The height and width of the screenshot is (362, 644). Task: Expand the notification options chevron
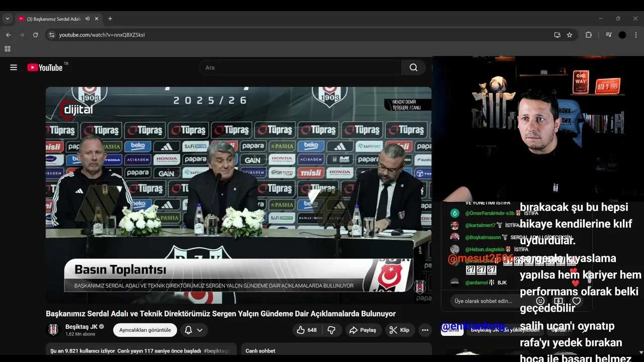click(200, 330)
